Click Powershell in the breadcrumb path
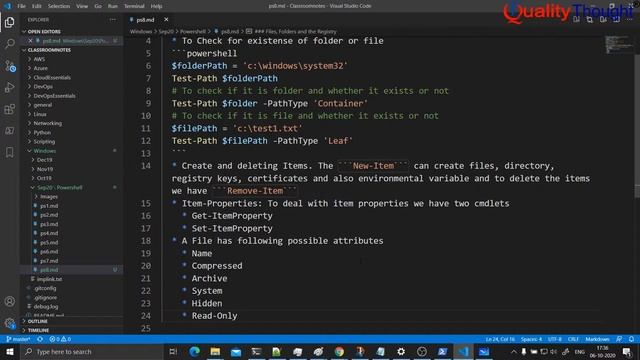The image size is (640, 360). point(193,31)
